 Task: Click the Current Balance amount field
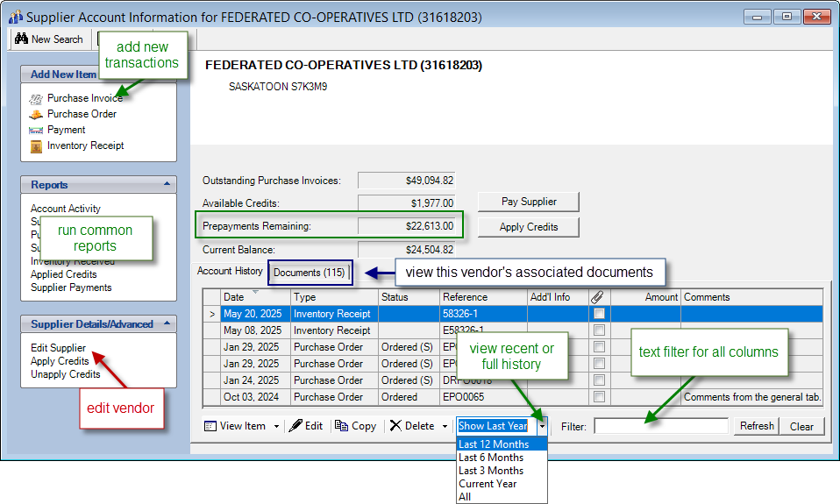[x=406, y=250]
